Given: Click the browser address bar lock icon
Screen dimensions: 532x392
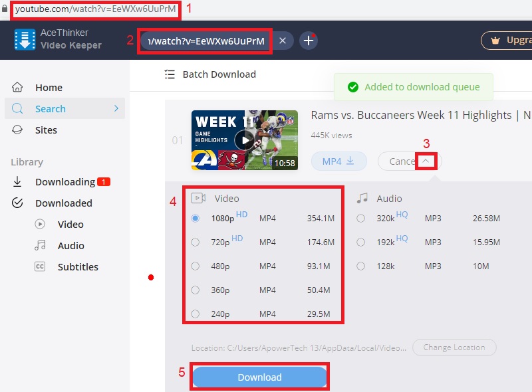Looking at the screenshot, I should (x=5, y=9).
